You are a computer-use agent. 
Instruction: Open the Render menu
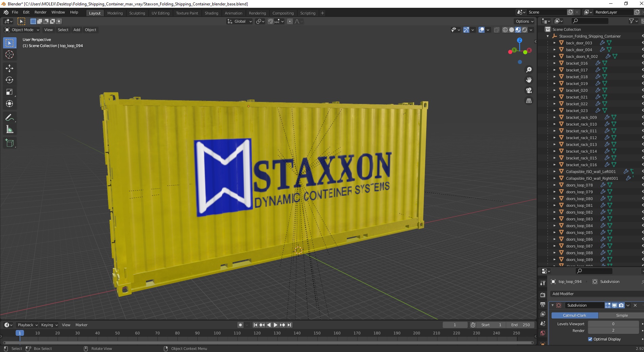coord(40,12)
